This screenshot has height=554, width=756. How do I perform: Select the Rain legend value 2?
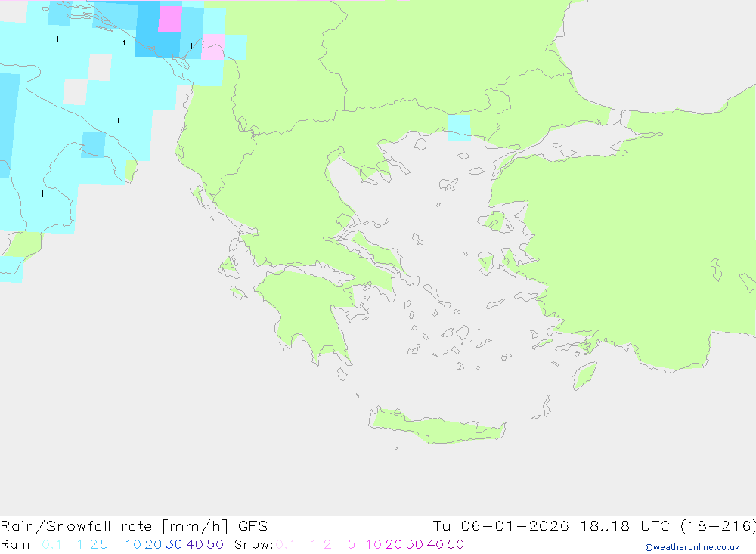(x=94, y=544)
